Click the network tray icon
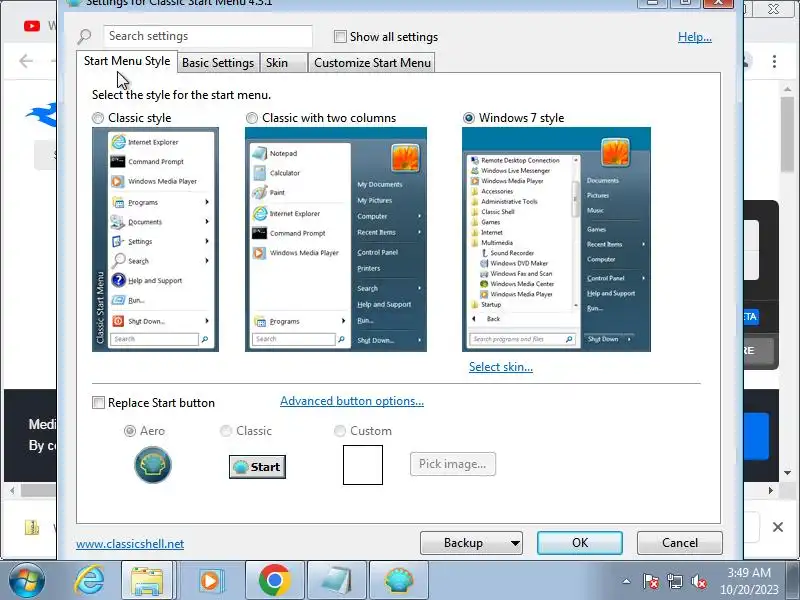 point(674,581)
